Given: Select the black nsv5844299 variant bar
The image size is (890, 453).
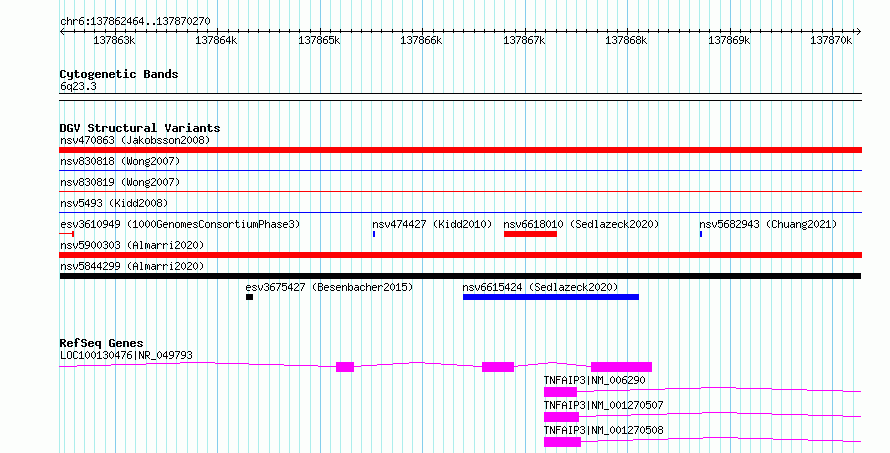Looking at the screenshot, I should pyautogui.click(x=460, y=276).
